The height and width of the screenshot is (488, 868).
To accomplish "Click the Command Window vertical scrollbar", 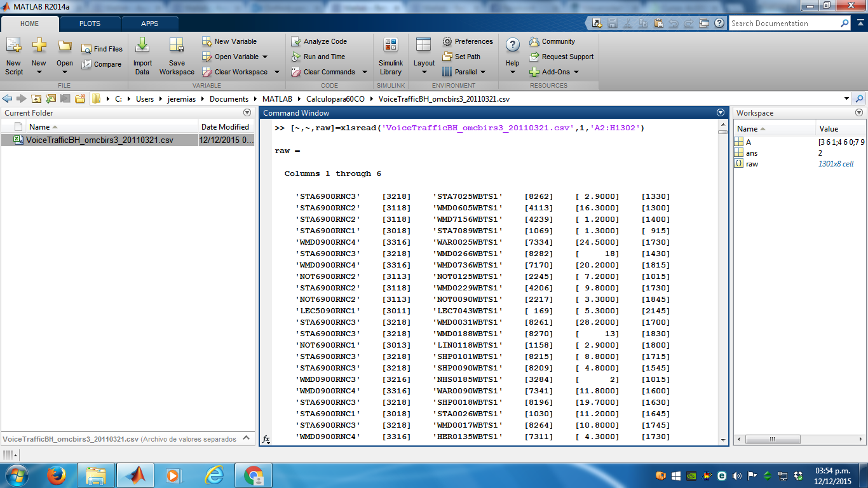I will 722,283.
